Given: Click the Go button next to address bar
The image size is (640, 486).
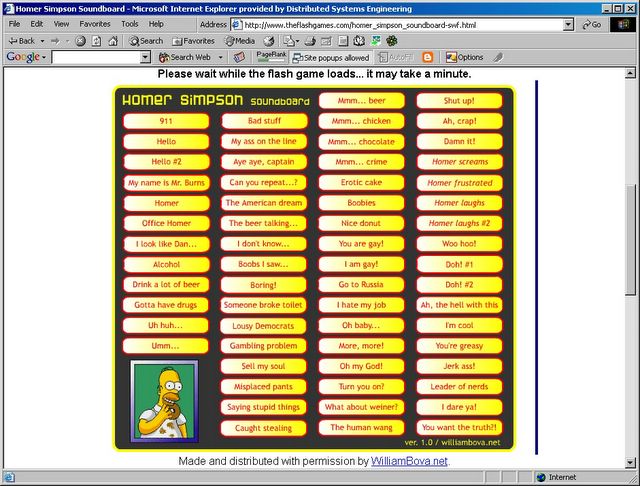Looking at the screenshot, I should pos(591,25).
